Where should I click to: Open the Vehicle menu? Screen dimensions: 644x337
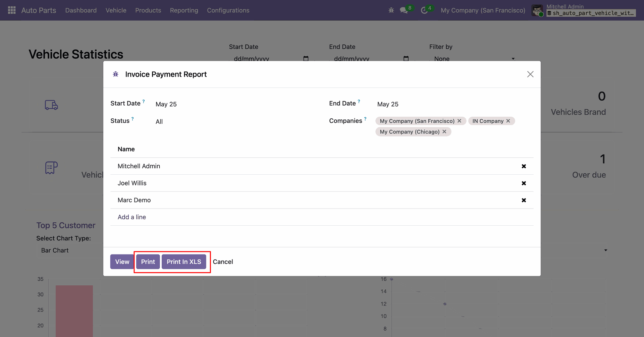click(x=116, y=10)
